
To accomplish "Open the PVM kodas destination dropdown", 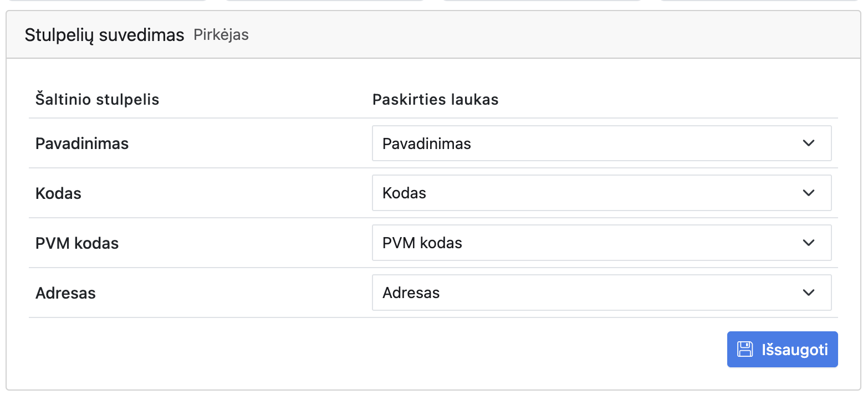I will tap(601, 243).
